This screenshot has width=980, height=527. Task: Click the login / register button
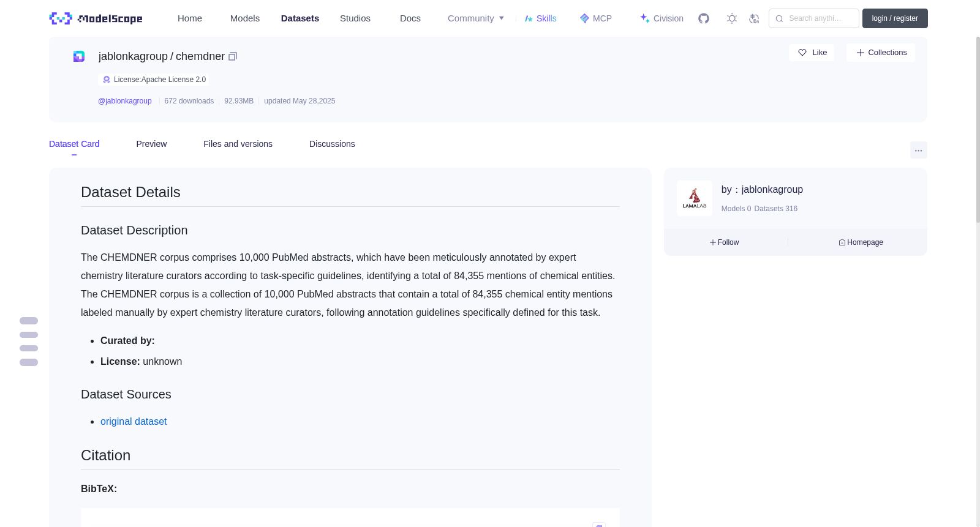click(x=895, y=18)
